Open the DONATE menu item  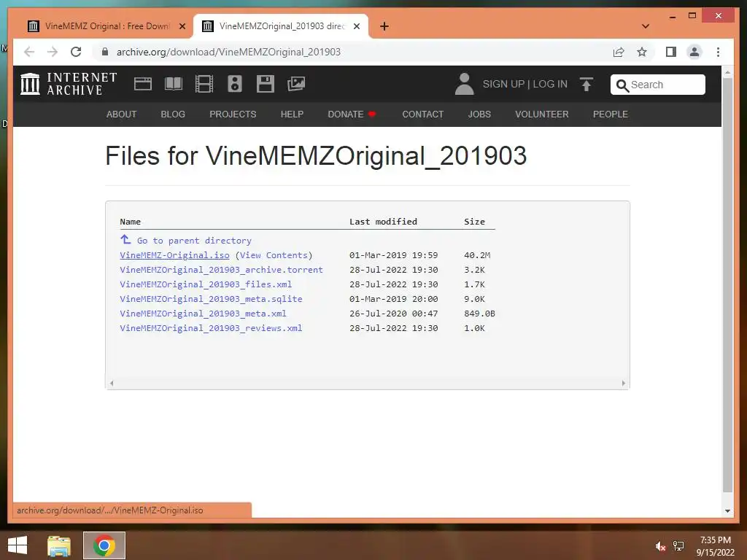click(x=352, y=114)
